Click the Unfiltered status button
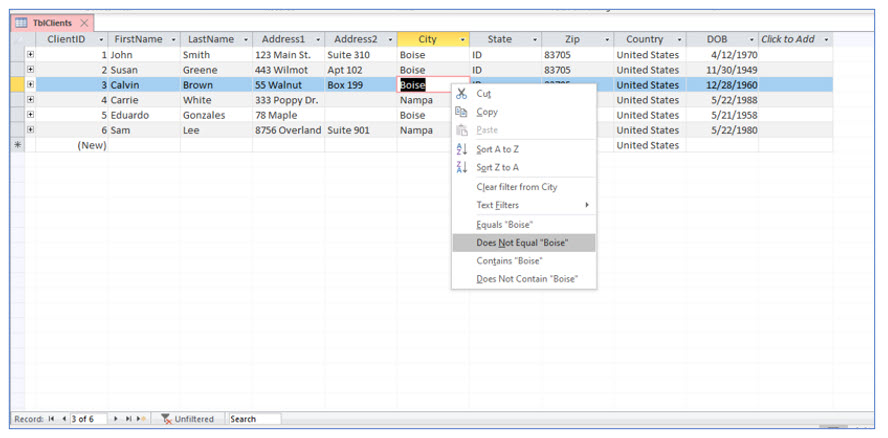This screenshot has width=888, height=438. pos(187,419)
